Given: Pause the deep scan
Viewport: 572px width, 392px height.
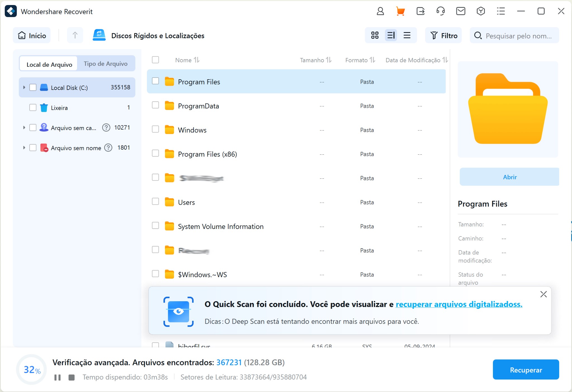Looking at the screenshot, I should (58, 377).
